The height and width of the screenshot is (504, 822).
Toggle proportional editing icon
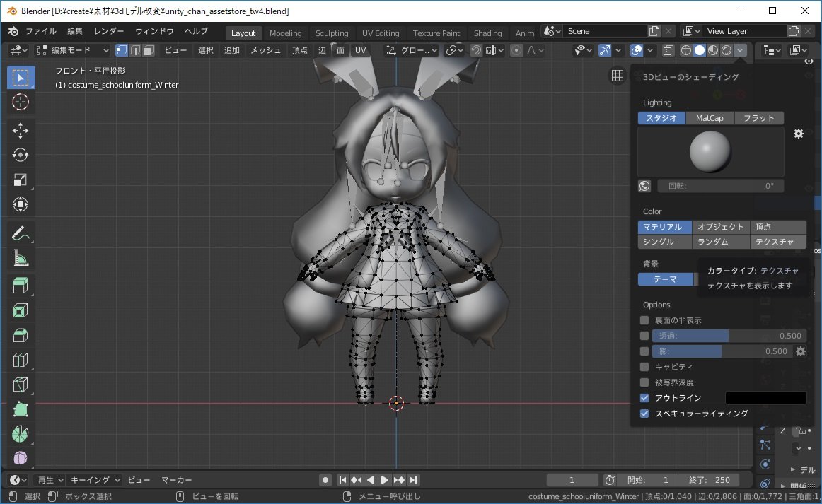[516, 50]
